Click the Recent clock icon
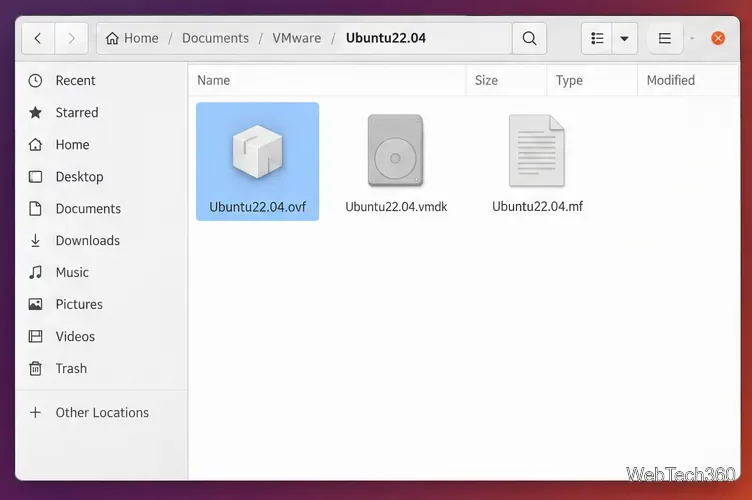Screen dimensions: 752x500 tap(35, 81)
